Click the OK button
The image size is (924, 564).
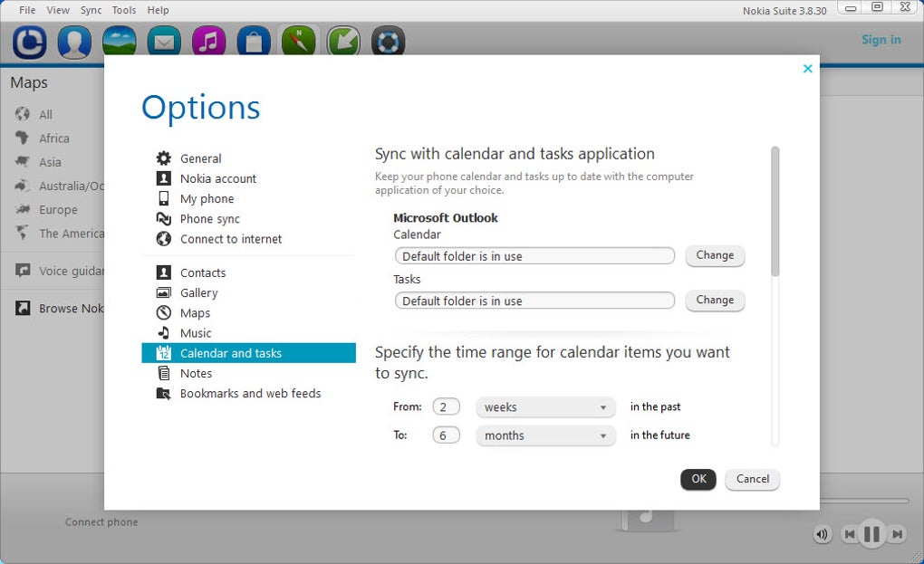698,479
